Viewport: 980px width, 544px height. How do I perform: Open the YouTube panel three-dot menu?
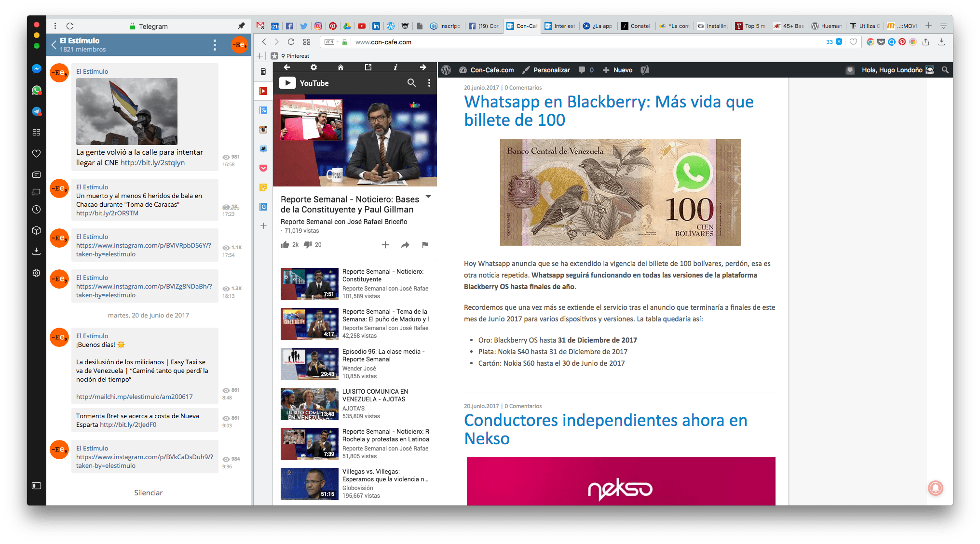pos(430,83)
